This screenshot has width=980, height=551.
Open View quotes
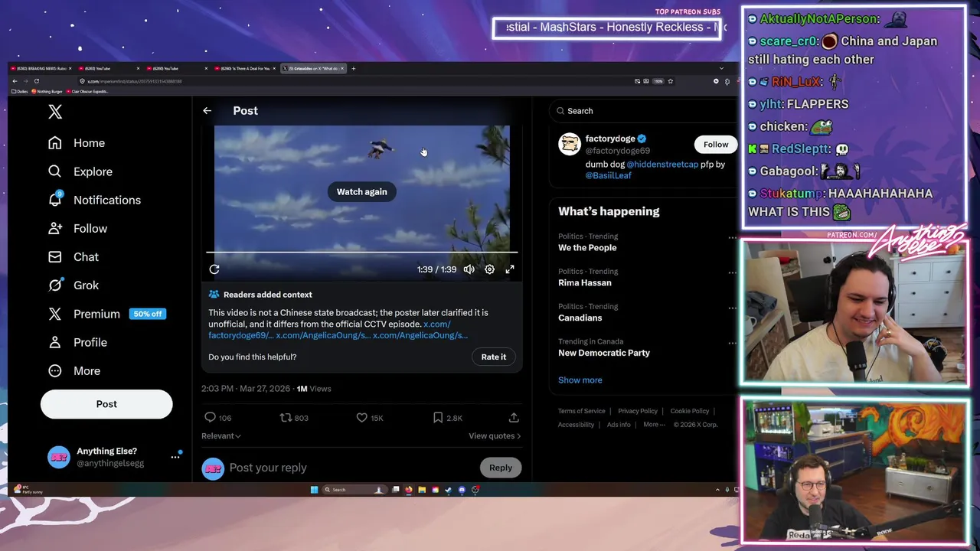coord(495,436)
